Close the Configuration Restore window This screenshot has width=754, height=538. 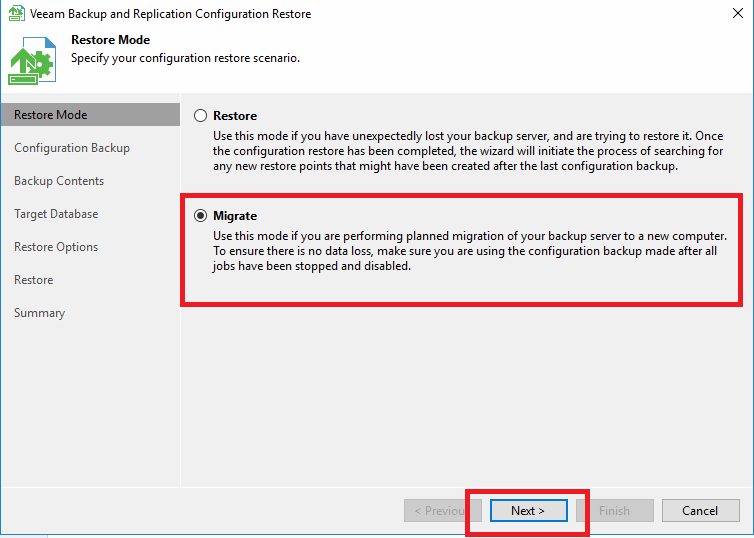click(x=738, y=13)
